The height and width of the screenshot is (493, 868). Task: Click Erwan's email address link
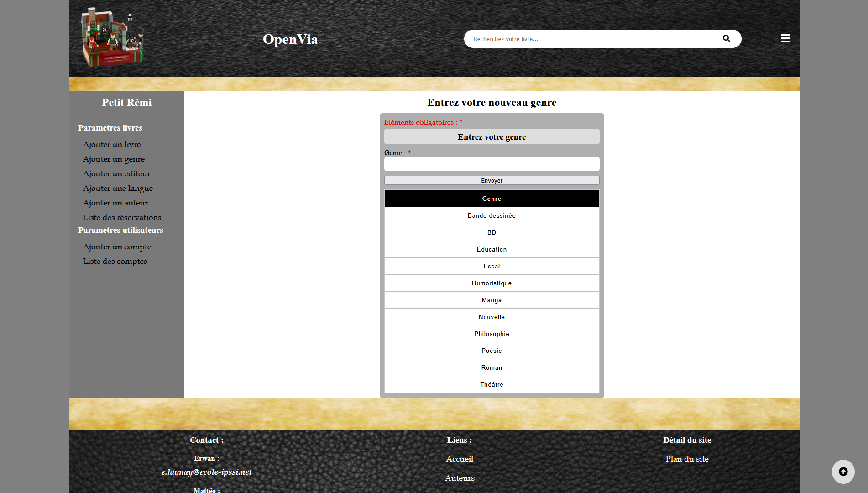tap(207, 472)
